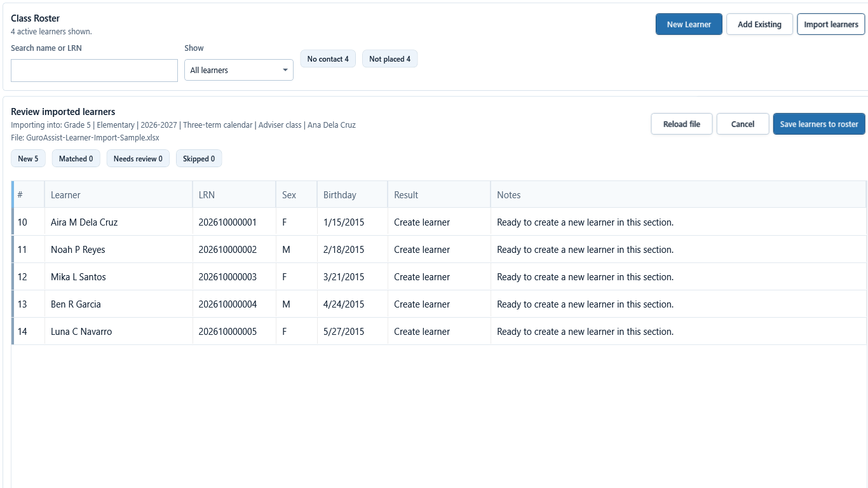Filter by the Needs review 0 chip
868x488 pixels.
pyautogui.click(x=138, y=159)
